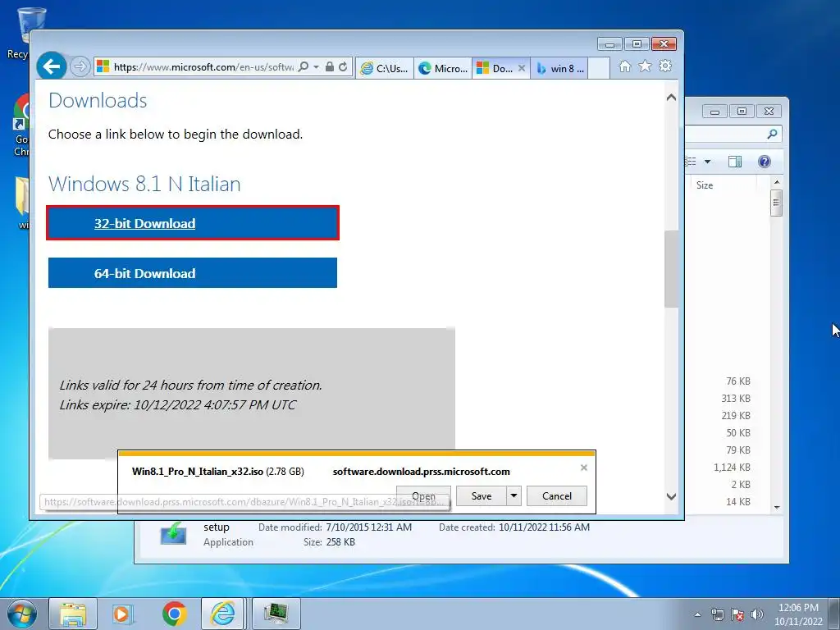840x630 pixels.
Task: Show hidden tray icons arrow
Action: point(697,614)
